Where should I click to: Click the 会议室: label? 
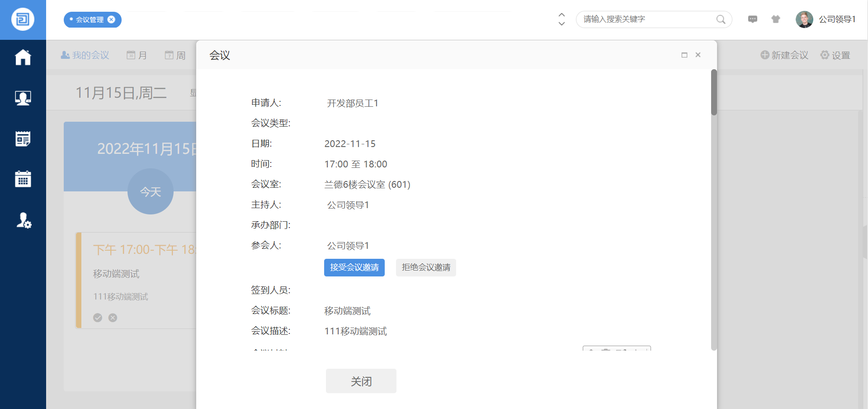[266, 184]
